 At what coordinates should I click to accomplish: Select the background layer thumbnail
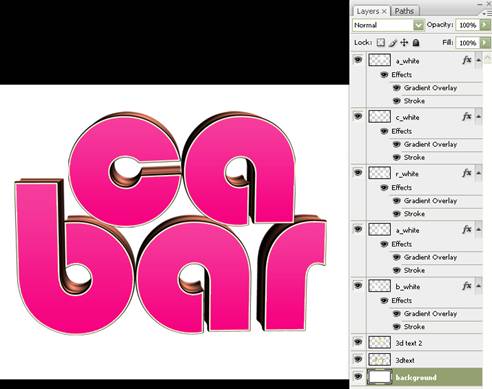[379, 377]
